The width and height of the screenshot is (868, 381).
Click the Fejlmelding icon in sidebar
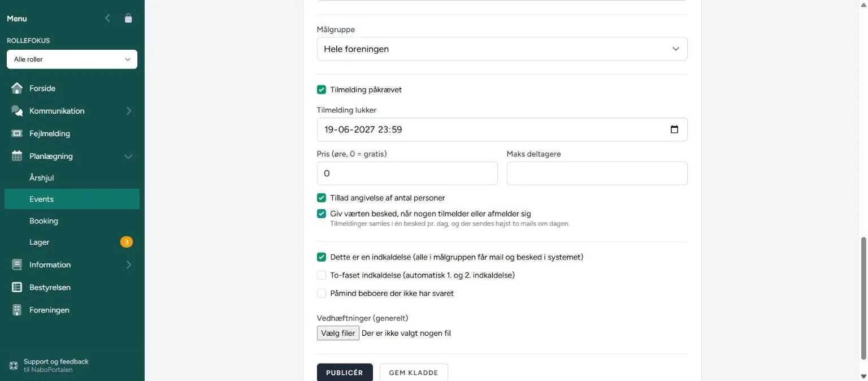click(17, 133)
